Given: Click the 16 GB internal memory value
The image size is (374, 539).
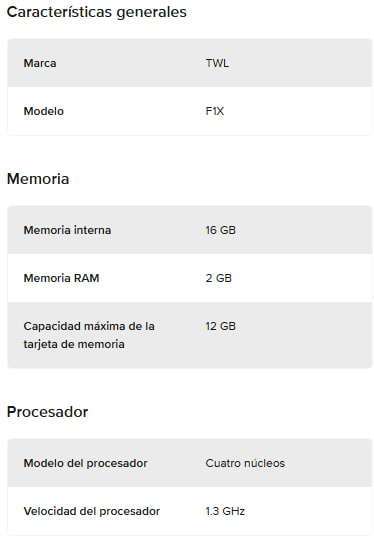Looking at the screenshot, I should [x=221, y=230].
